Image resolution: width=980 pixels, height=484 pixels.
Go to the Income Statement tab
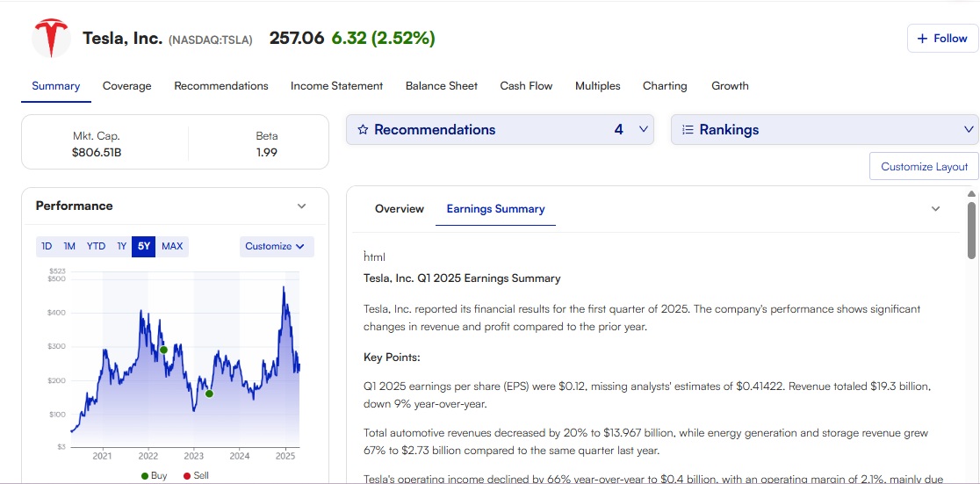click(x=337, y=86)
